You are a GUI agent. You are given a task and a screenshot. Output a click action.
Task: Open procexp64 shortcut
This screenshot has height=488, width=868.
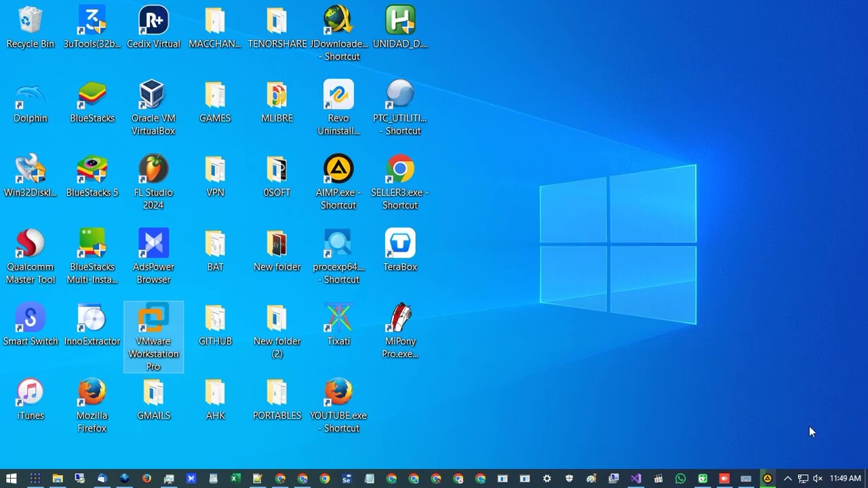pyautogui.click(x=338, y=257)
